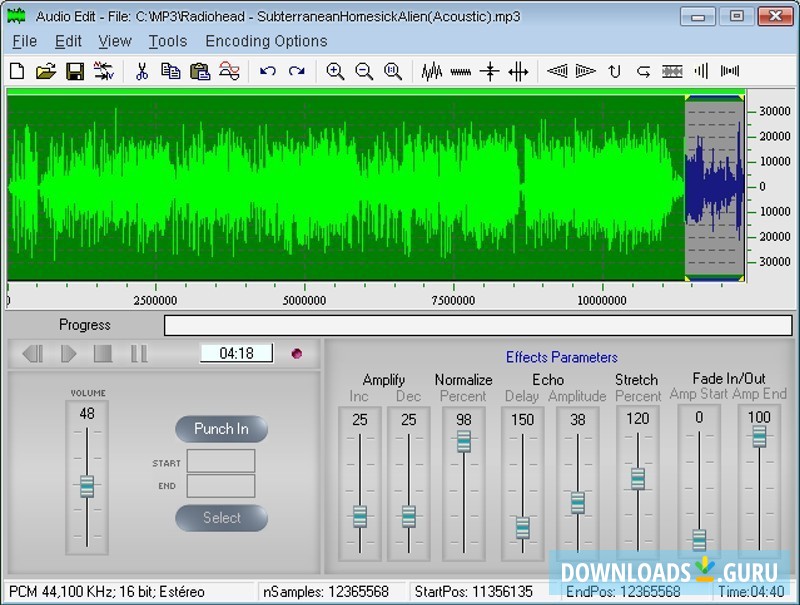Image resolution: width=800 pixels, height=605 pixels.
Task: Undo the last edit
Action: pos(267,71)
